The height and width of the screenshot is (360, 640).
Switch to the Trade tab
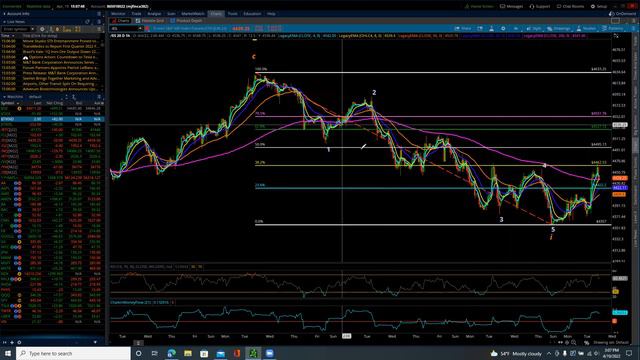tap(136, 13)
